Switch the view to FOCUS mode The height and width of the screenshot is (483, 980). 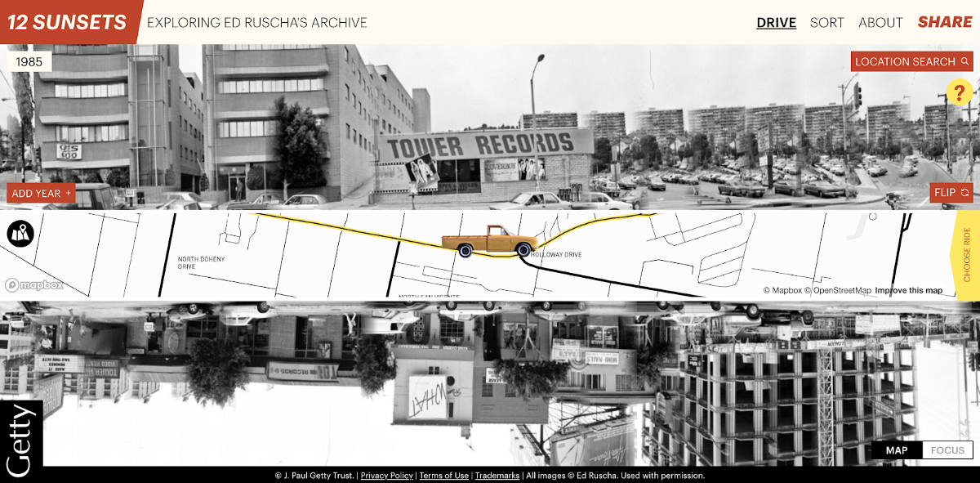(947, 449)
